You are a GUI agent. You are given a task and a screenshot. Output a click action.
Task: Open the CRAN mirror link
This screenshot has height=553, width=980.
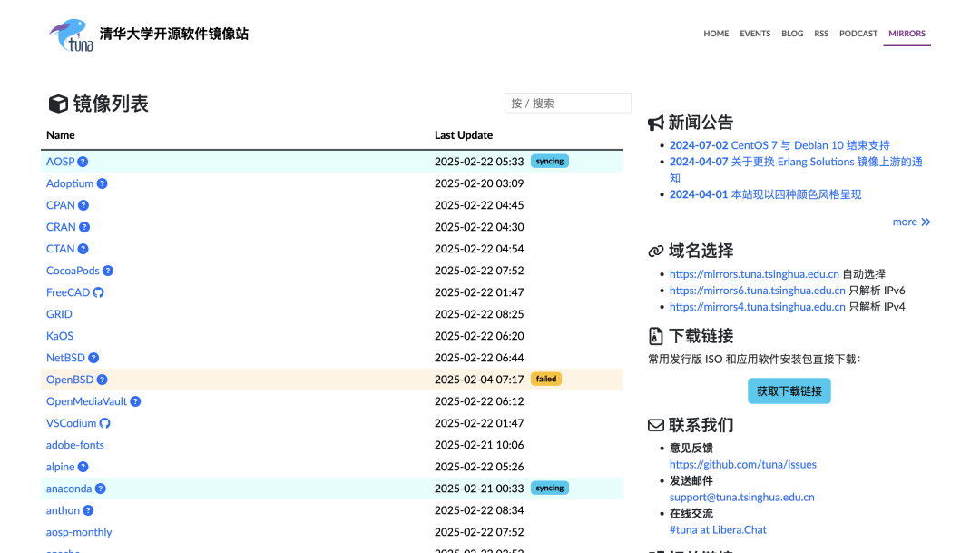click(x=62, y=227)
